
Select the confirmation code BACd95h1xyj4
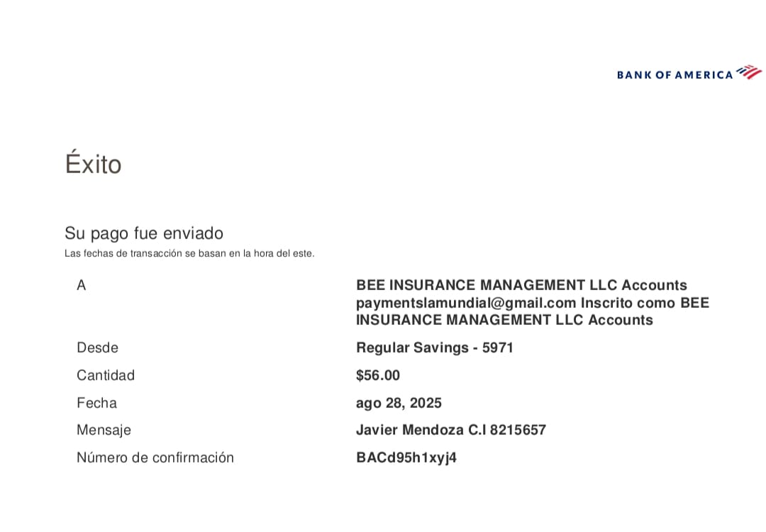coord(406,458)
